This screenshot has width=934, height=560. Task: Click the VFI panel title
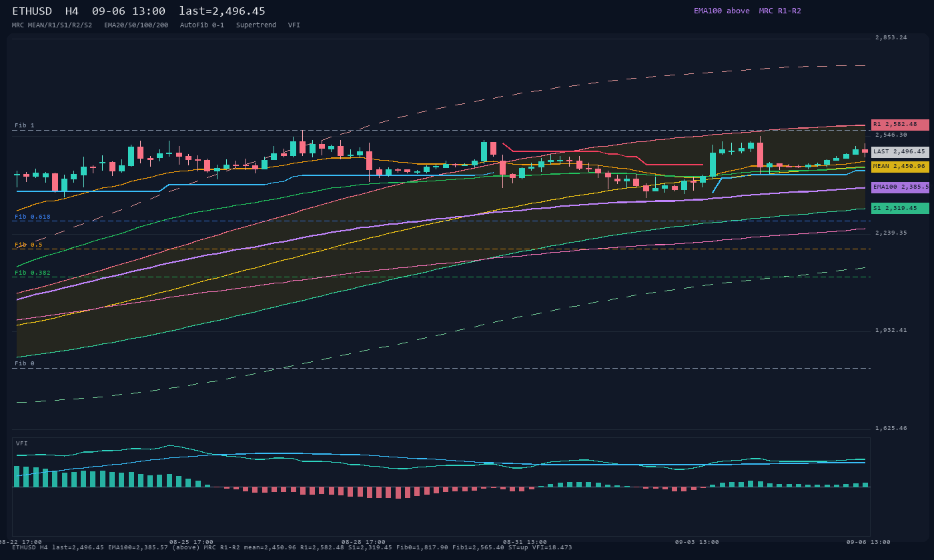click(22, 443)
